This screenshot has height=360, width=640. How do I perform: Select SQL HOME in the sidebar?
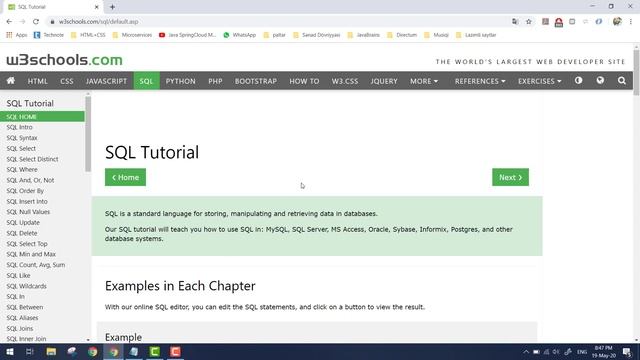(x=42, y=117)
